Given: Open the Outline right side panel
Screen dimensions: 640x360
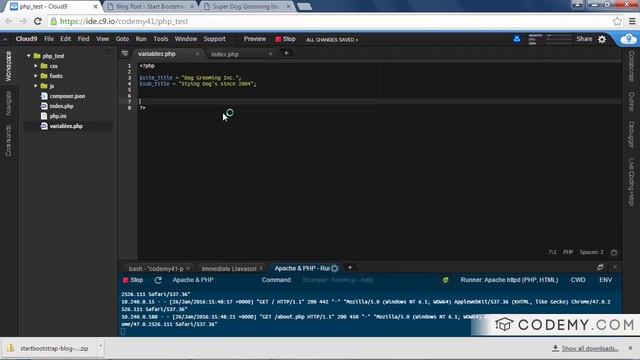Looking at the screenshot, I should pos(631,102).
